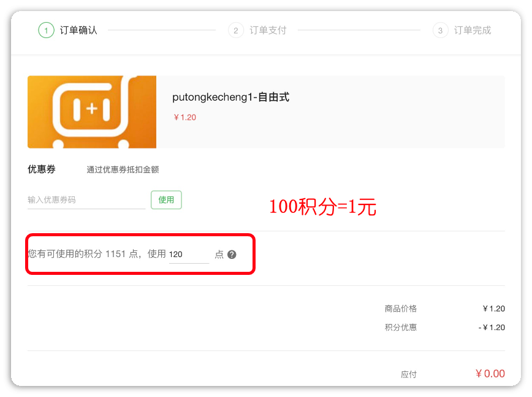Click the points usage input showing 120
Viewport: 532px width, 397px height.
[x=189, y=255]
